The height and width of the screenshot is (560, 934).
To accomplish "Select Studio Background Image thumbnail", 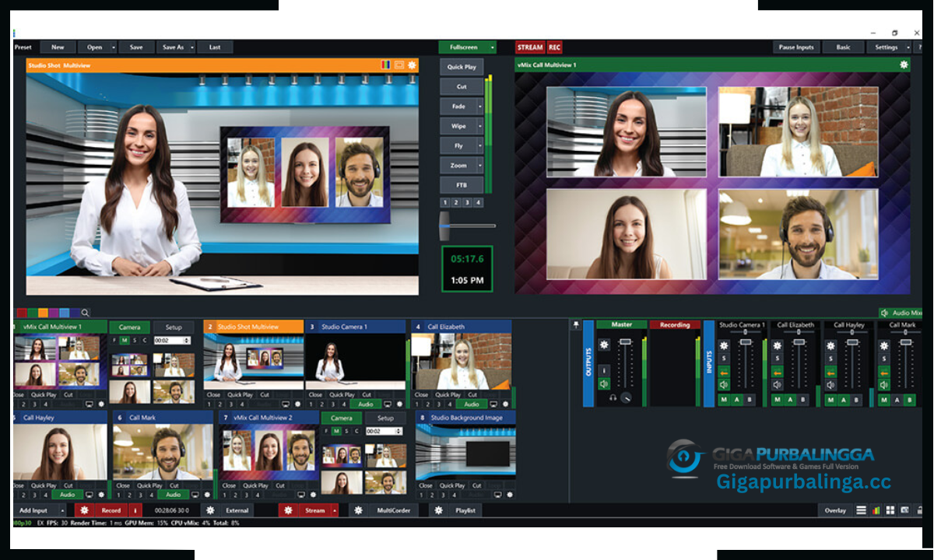I will click(x=464, y=452).
